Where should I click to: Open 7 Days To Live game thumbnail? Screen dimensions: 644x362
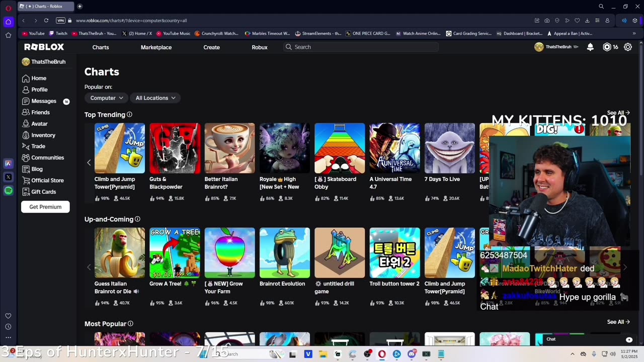coord(449,148)
